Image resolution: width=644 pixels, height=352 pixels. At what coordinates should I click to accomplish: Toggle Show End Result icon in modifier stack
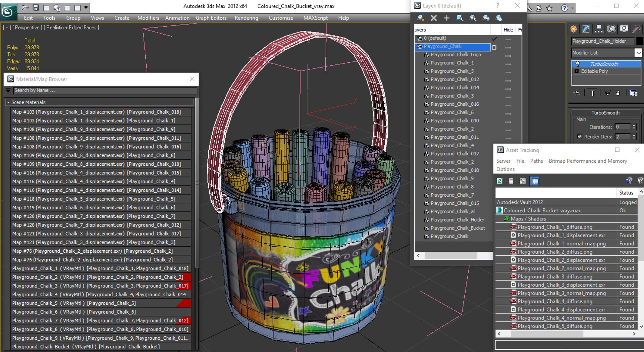click(592, 93)
